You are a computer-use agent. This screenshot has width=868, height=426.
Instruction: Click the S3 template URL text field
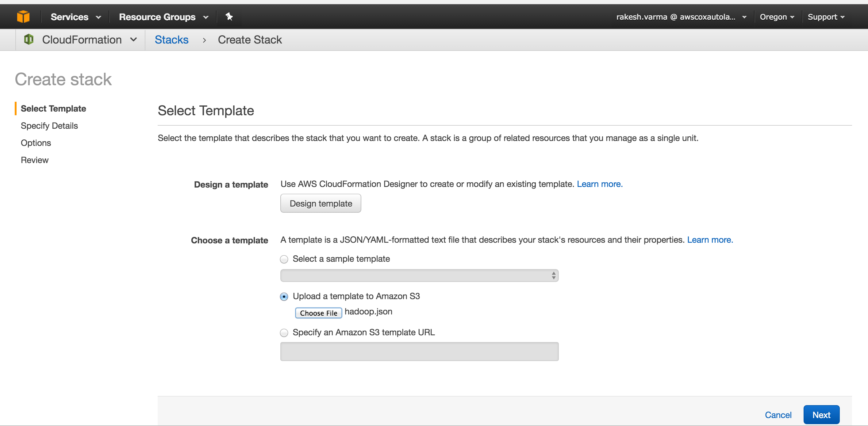419,351
